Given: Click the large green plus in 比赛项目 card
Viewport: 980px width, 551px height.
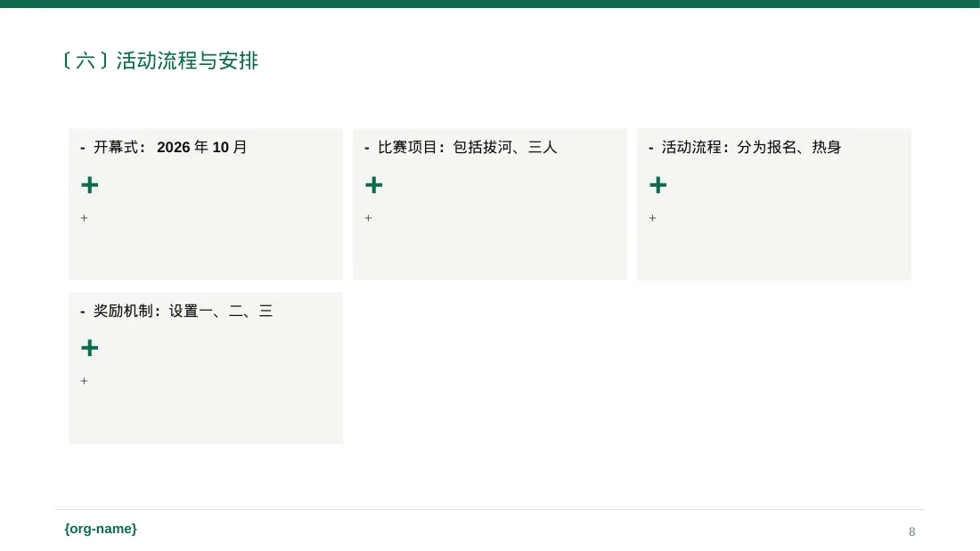Looking at the screenshot, I should [x=374, y=185].
